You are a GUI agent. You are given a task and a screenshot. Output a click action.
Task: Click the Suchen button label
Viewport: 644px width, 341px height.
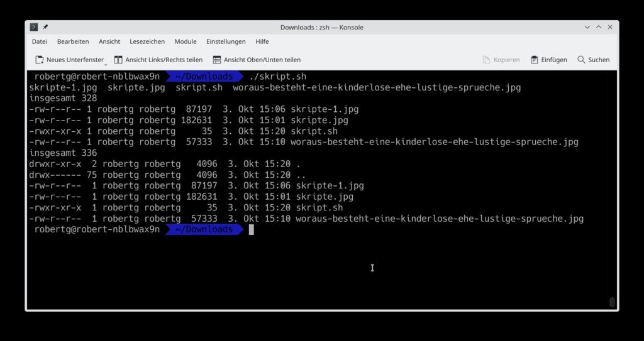tap(599, 60)
